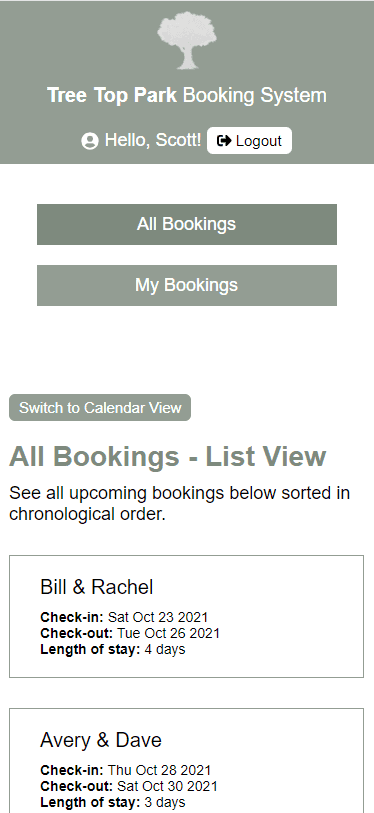Open the Avery & Dave booking card
Screen dimensions: 374x813
[x=186, y=761]
